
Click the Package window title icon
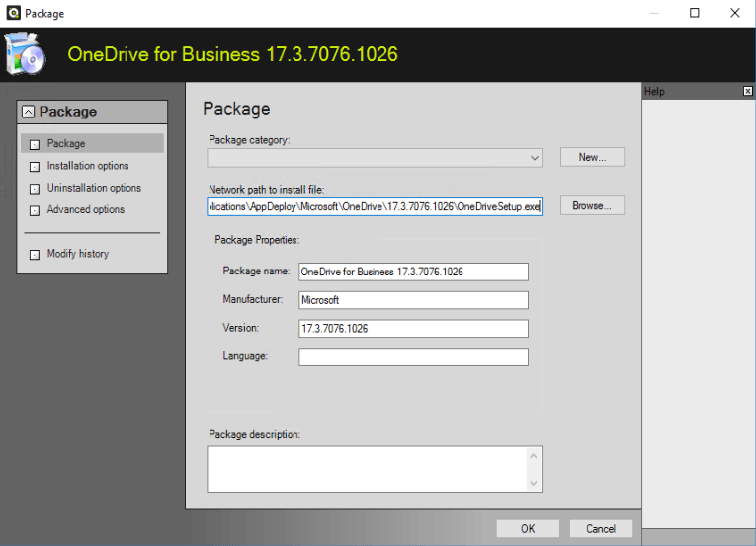point(13,13)
